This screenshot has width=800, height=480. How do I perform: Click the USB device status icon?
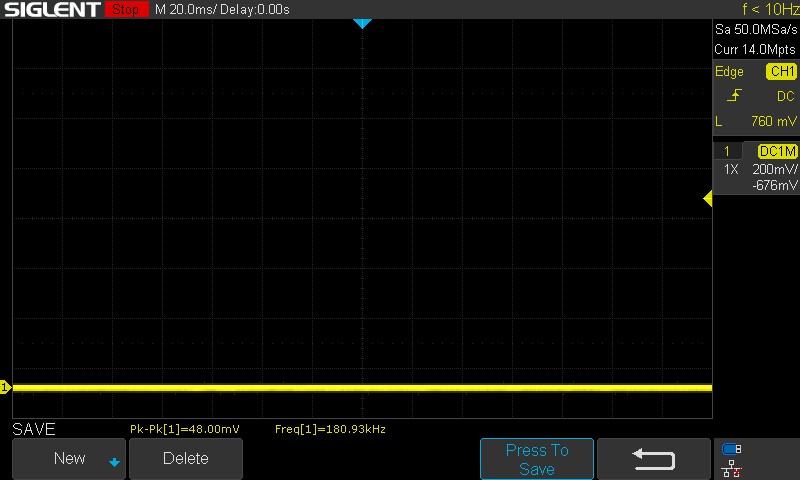pyautogui.click(x=731, y=449)
